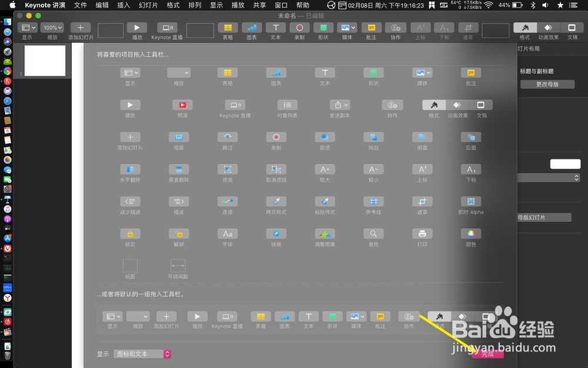Pick the 图表 chart icon in the palette
588x368 pixels.
point(276,73)
